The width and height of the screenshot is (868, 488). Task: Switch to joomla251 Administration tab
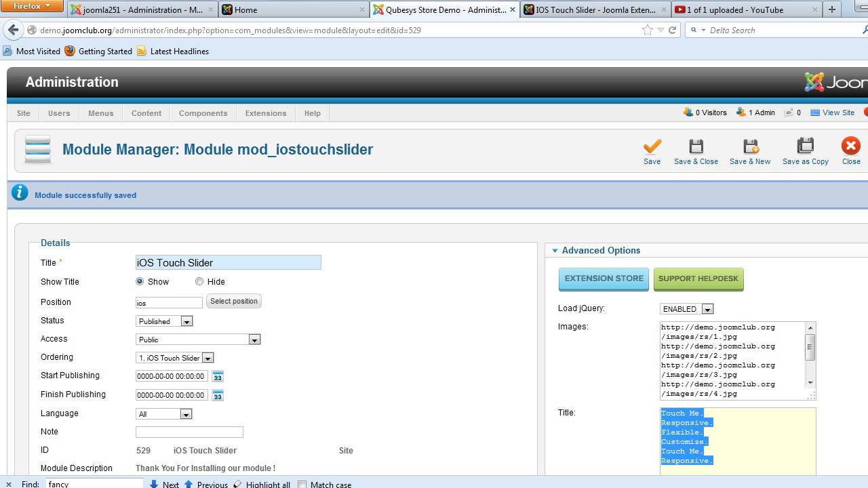(x=142, y=9)
